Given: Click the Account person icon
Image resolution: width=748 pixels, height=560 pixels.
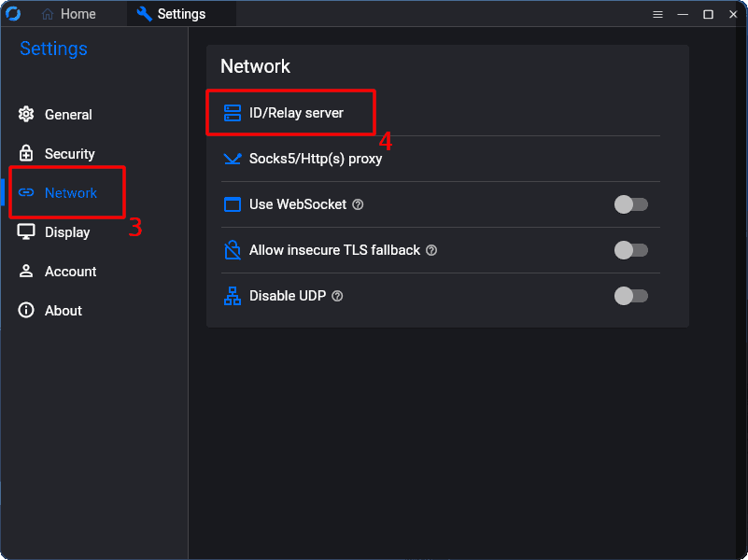Looking at the screenshot, I should [x=26, y=272].
